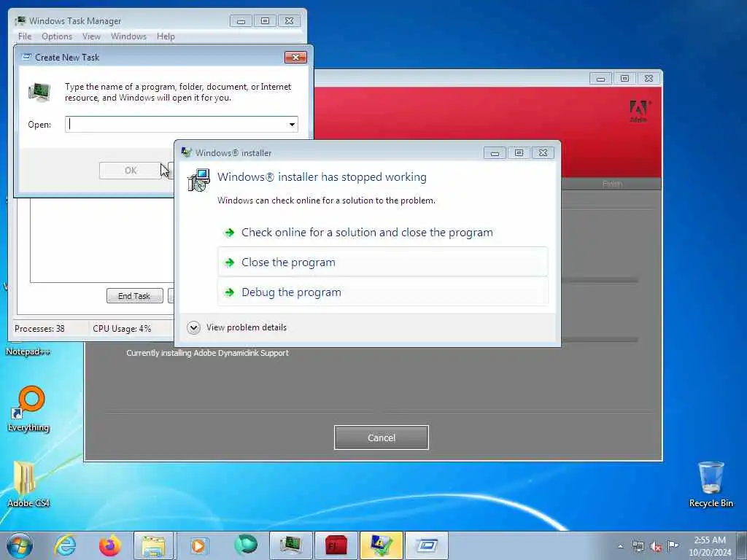Select the Notepad++ desktop shortcut label

pos(28,352)
